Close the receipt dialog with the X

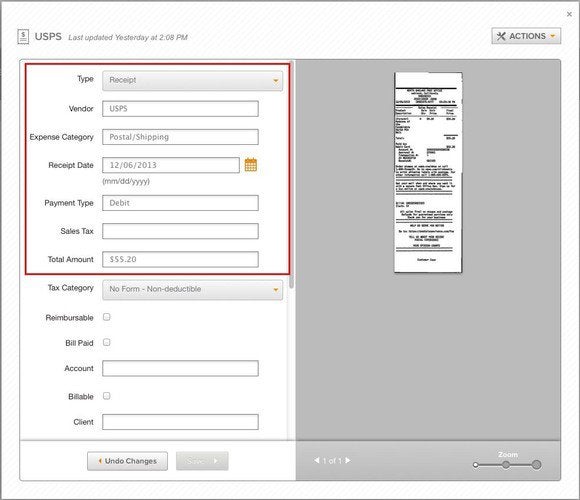pos(569,14)
